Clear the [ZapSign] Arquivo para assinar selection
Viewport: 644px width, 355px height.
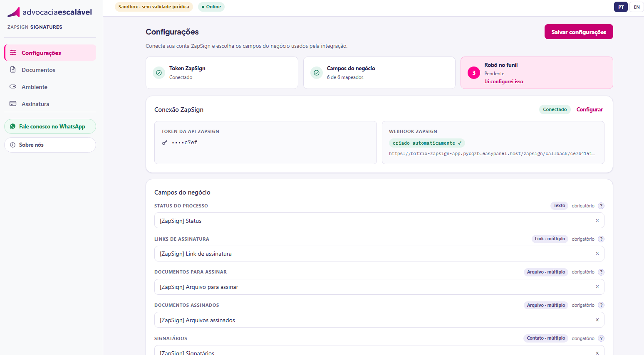(x=597, y=287)
